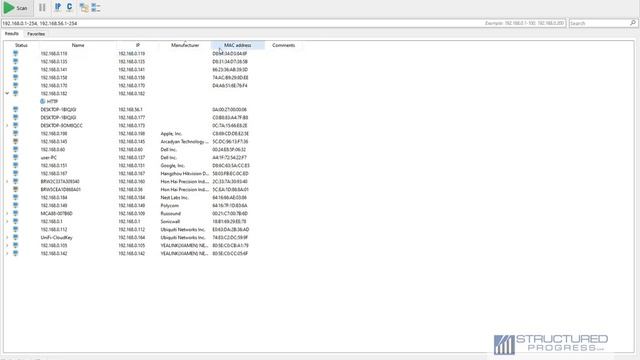The image size is (640, 360).
Task: Click the magnifier icon in the Search box
Action: (633, 23)
